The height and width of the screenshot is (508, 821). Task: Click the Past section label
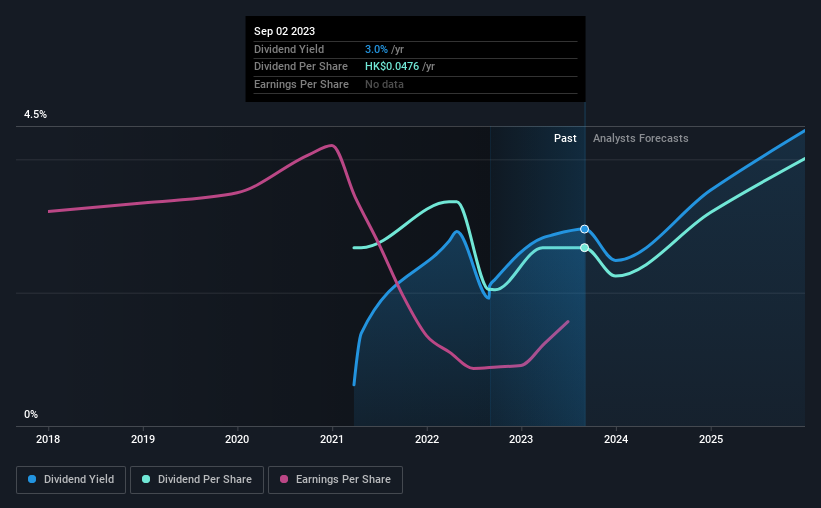(565, 138)
